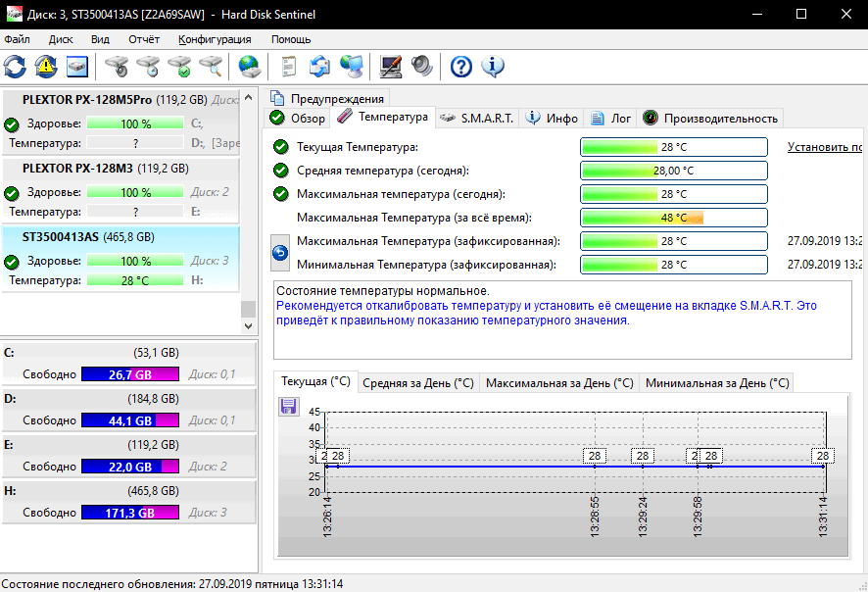Screen dimensions: 868x592
Task: Click the disk list scroll down arrow
Action: 249,326
